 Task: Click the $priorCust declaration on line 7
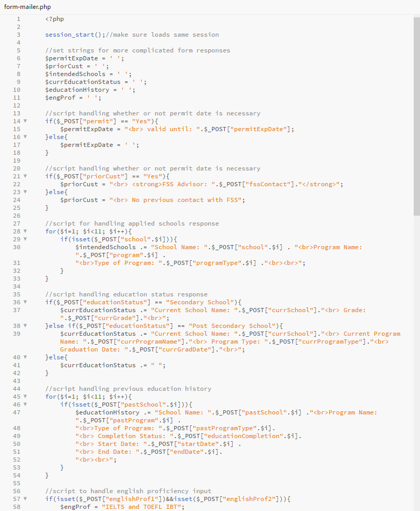[77, 66]
